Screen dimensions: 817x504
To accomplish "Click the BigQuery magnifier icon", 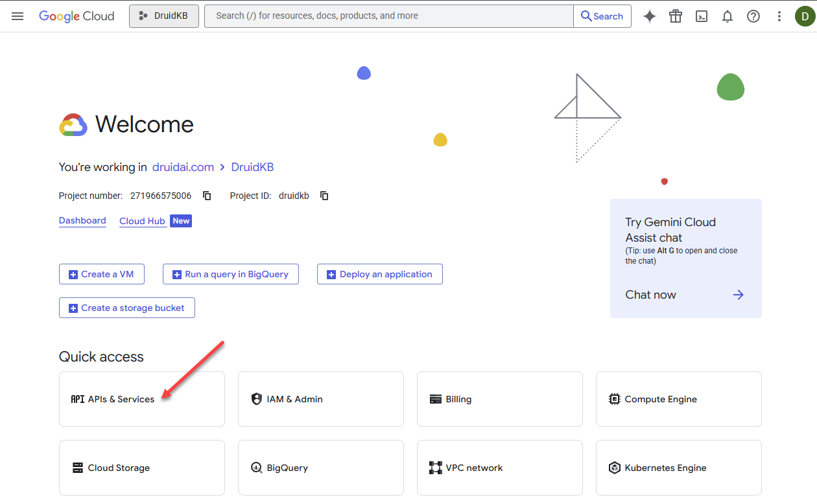I will (x=257, y=468).
